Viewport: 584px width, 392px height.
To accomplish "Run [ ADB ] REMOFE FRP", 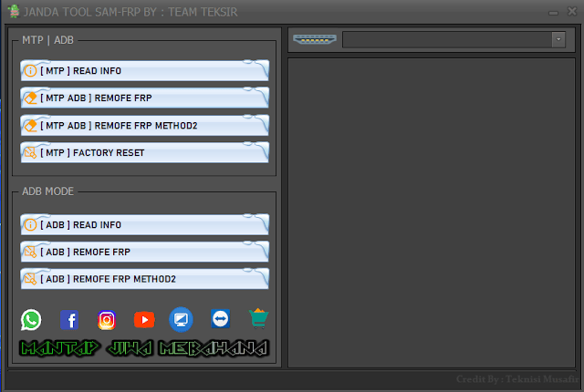I will (x=145, y=252).
